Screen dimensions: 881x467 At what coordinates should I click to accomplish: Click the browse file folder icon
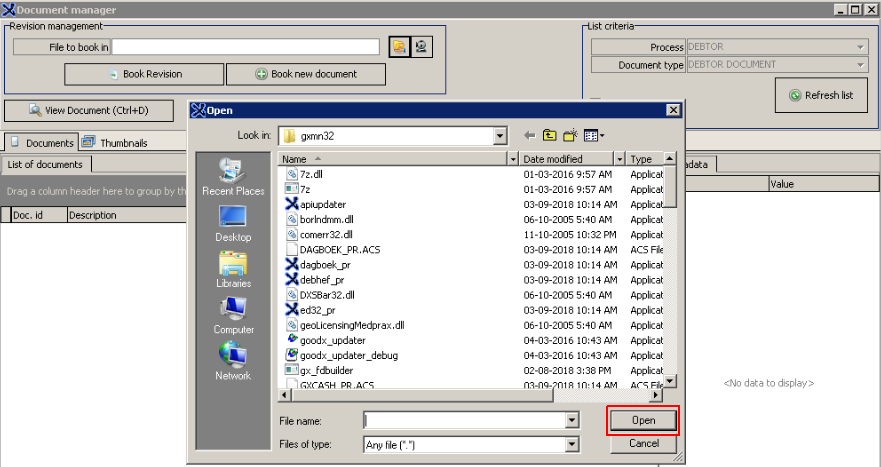399,47
